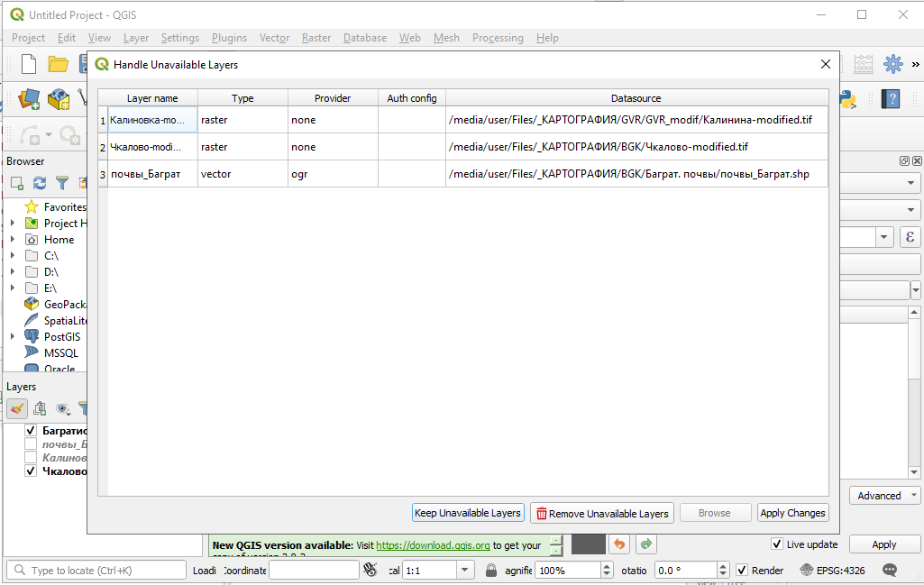The width and height of the screenshot is (924, 585).
Task: Open the Processing Toolbox gear icon
Action: (892, 64)
